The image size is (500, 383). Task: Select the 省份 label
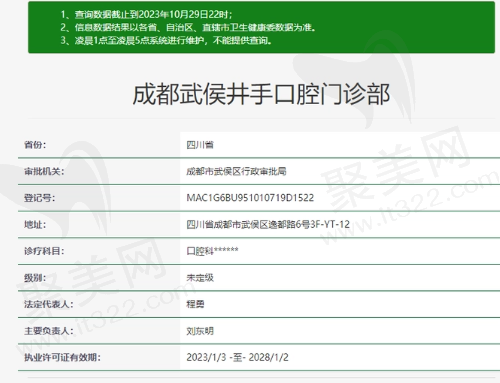35,145
